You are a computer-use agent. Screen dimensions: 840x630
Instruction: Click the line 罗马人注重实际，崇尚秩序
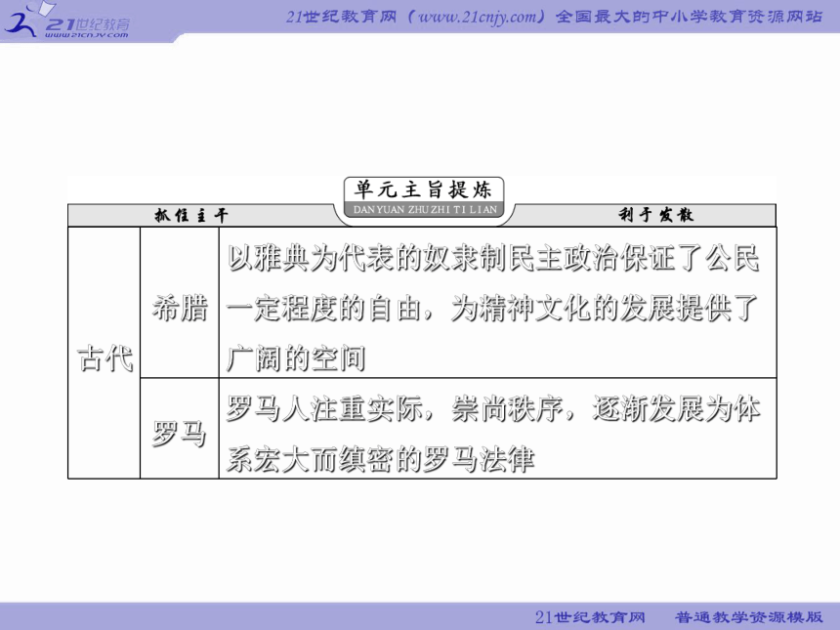[395, 408]
